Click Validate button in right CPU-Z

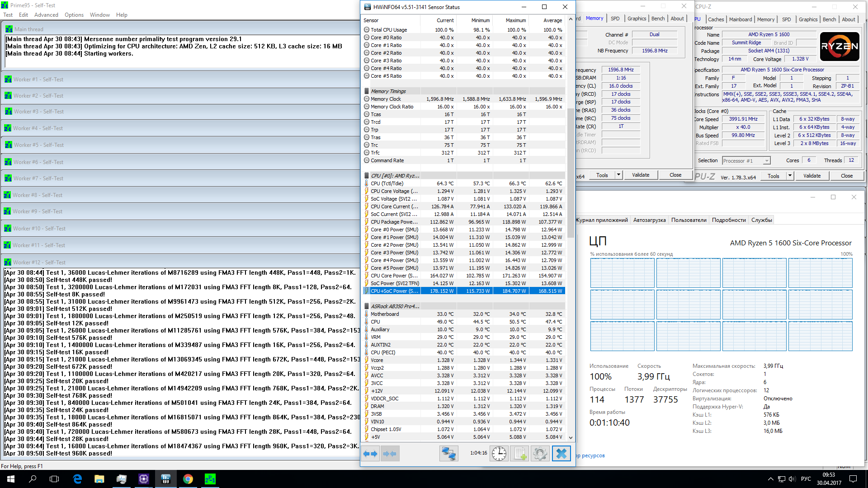coord(812,176)
